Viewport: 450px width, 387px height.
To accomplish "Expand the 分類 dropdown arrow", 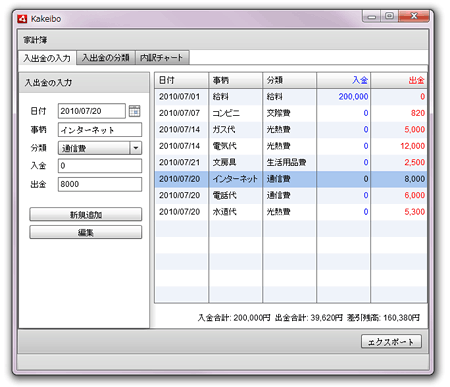I will 135,148.
